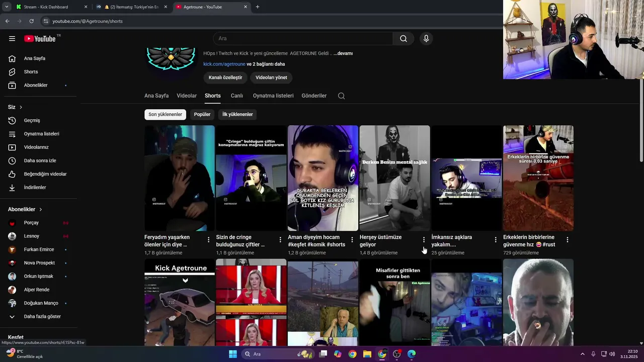Reload the page in browser toolbar
This screenshot has width=644, height=362.
point(31,21)
